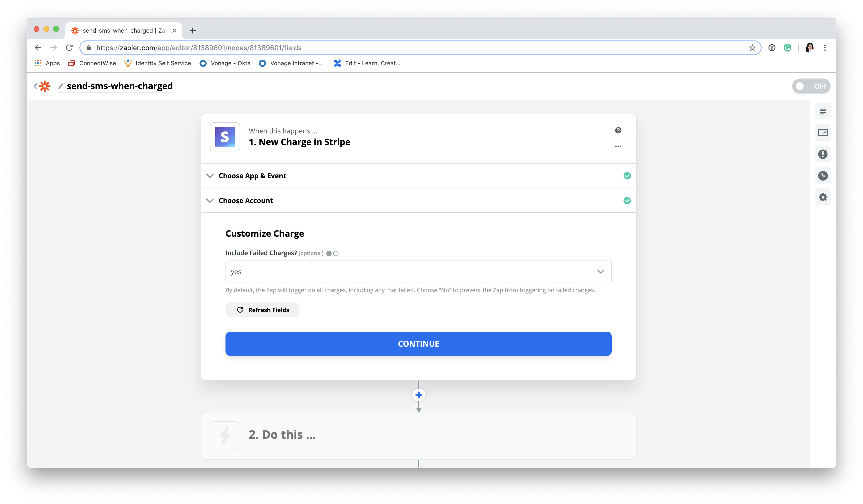Open the Chrome profile avatar
This screenshot has width=863, height=504.
(810, 48)
